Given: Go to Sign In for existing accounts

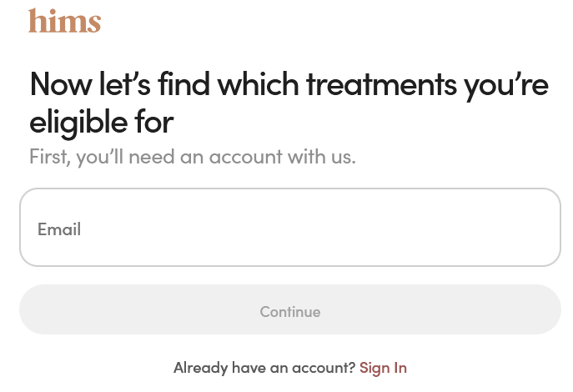Looking at the screenshot, I should [x=383, y=367].
